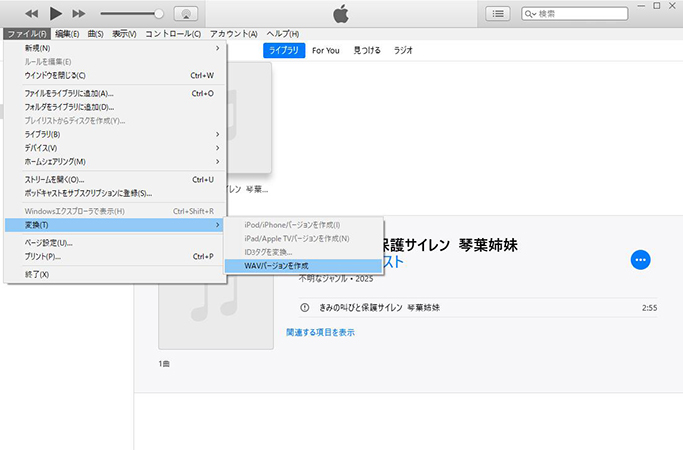Click the search magnifier dropdown icon
The width and height of the screenshot is (683, 450).
coord(530,14)
